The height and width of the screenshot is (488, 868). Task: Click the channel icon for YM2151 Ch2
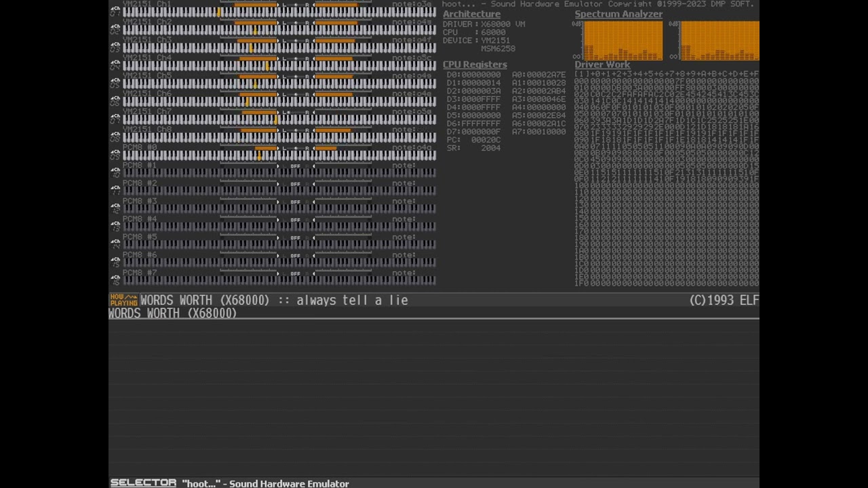115,28
